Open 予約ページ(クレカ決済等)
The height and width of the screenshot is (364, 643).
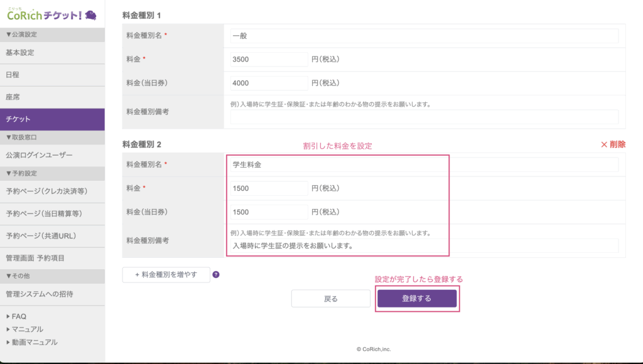(46, 191)
